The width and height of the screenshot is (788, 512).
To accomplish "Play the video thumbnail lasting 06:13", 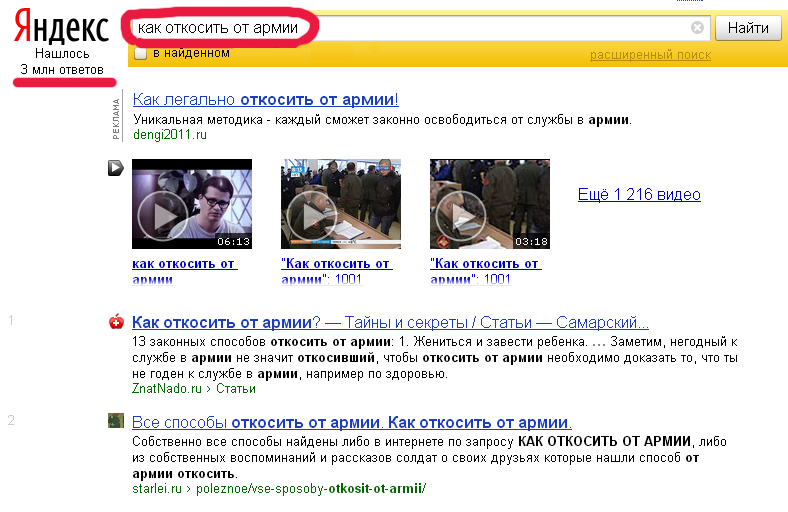I will point(192,204).
